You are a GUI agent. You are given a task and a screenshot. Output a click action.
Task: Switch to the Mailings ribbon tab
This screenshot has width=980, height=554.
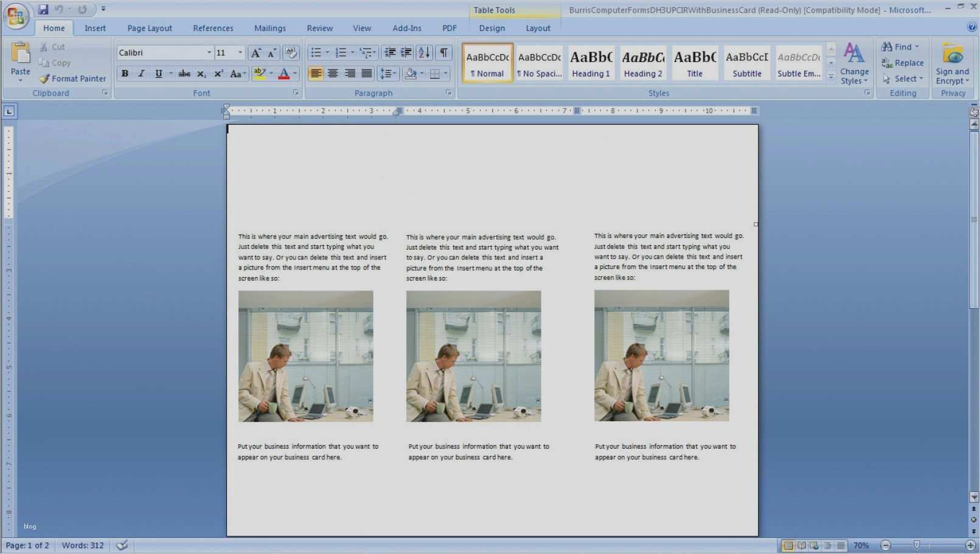[x=269, y=28]
